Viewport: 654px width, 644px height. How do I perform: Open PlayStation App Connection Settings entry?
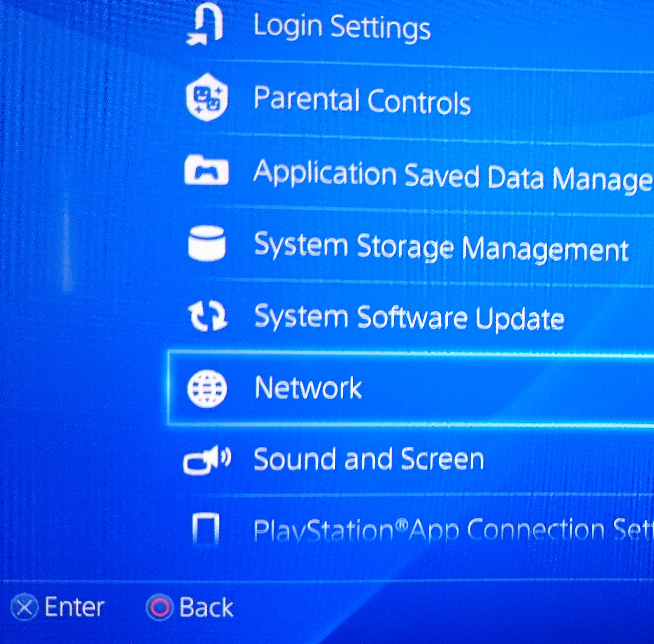pos(453,529)
